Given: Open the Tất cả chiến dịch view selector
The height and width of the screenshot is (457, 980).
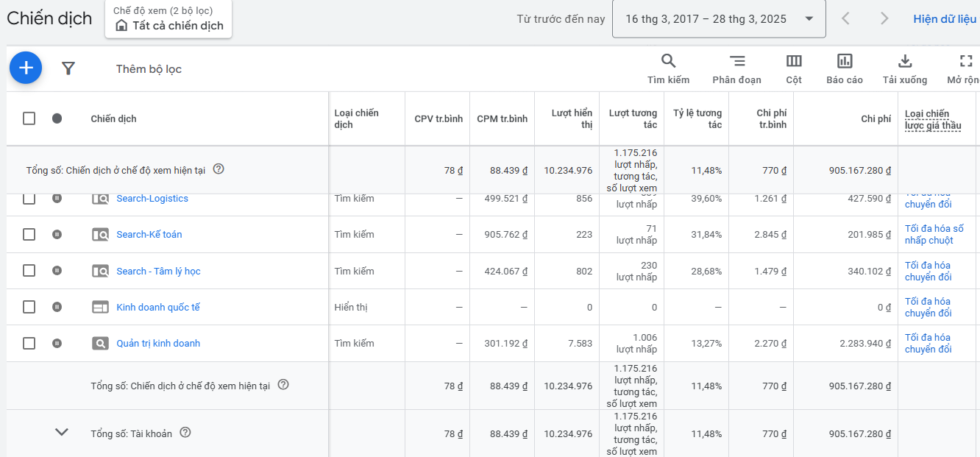Looking at the screenshot, I should [170, 26].
